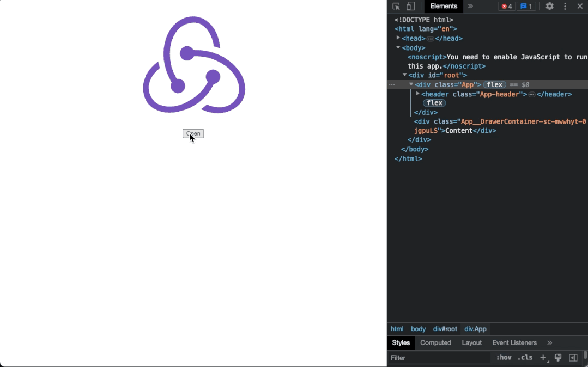Open the DevTools settings gear
Image resolution: width=588 pixels, height=367 pixels.
(x=549, y=7)
